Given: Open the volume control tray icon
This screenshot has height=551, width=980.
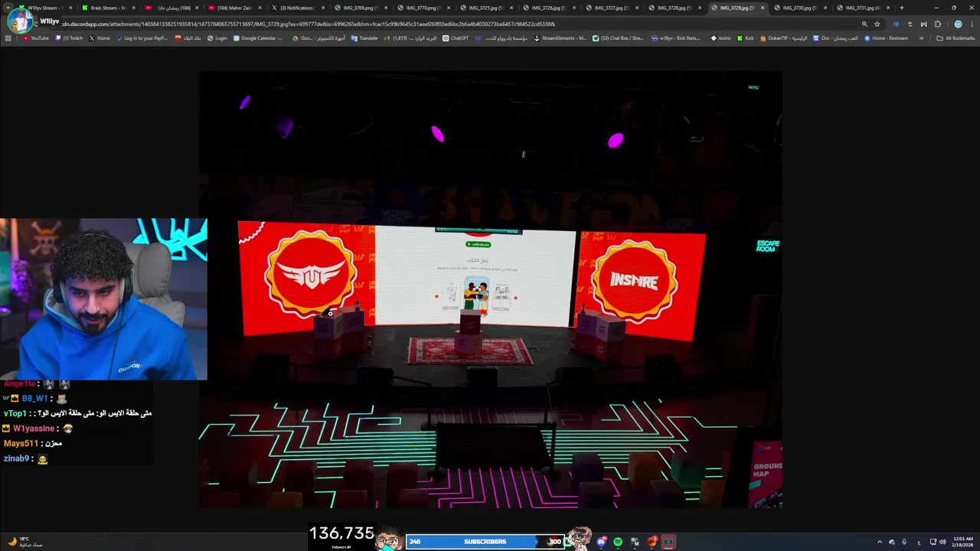Looking at the screenshot, I should (942, 542).
